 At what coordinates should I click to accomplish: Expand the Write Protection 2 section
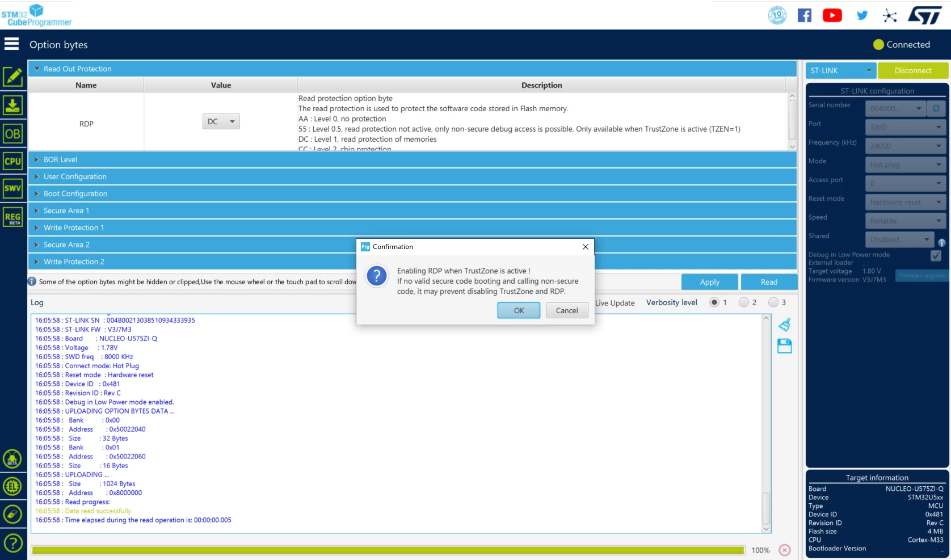192,262
